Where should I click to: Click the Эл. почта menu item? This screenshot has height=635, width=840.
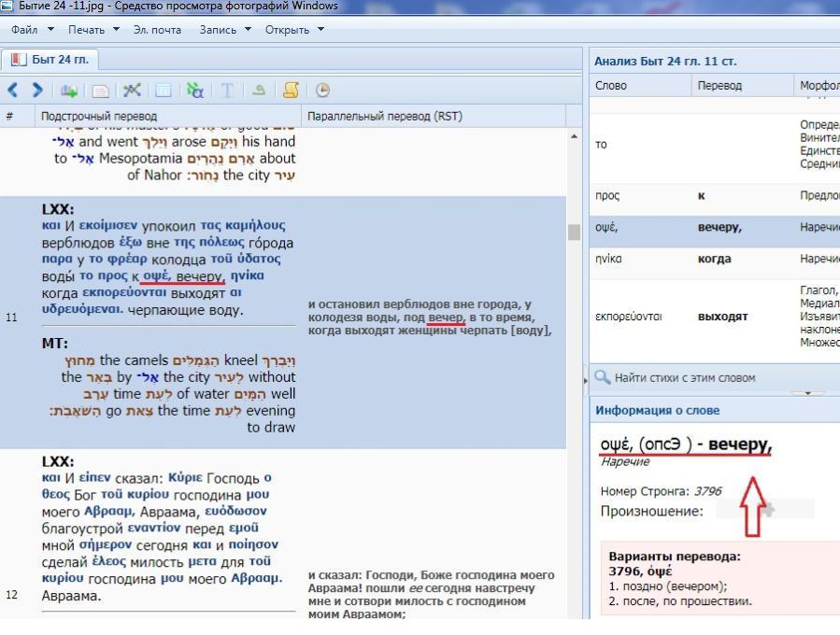(157, 30)
